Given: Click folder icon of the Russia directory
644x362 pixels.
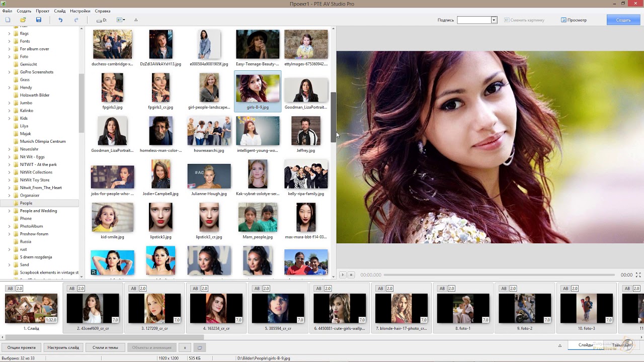Looking at the screenshot, I should [16, 241].
